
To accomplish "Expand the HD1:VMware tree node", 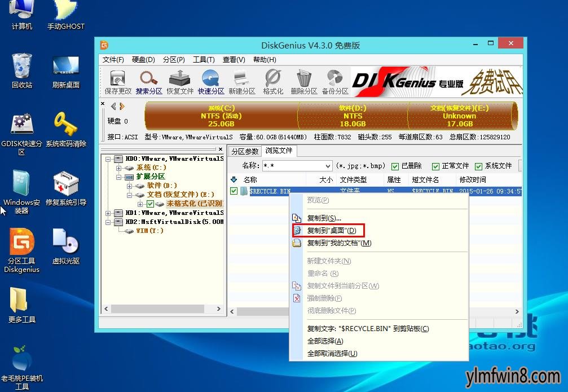I will [x=108, y=213].
